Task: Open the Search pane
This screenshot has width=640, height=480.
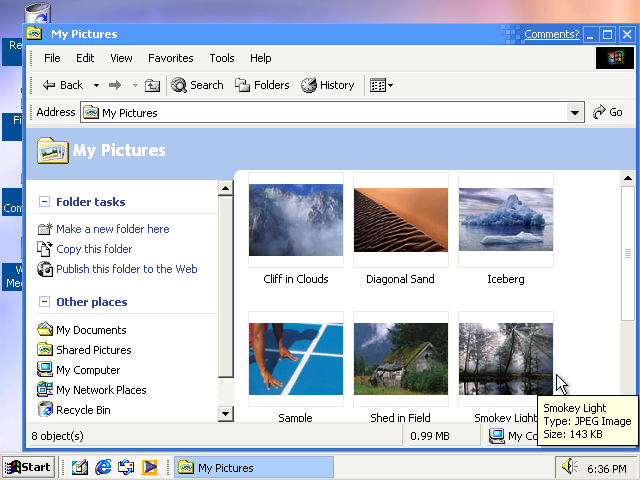Action: [197, 85]
